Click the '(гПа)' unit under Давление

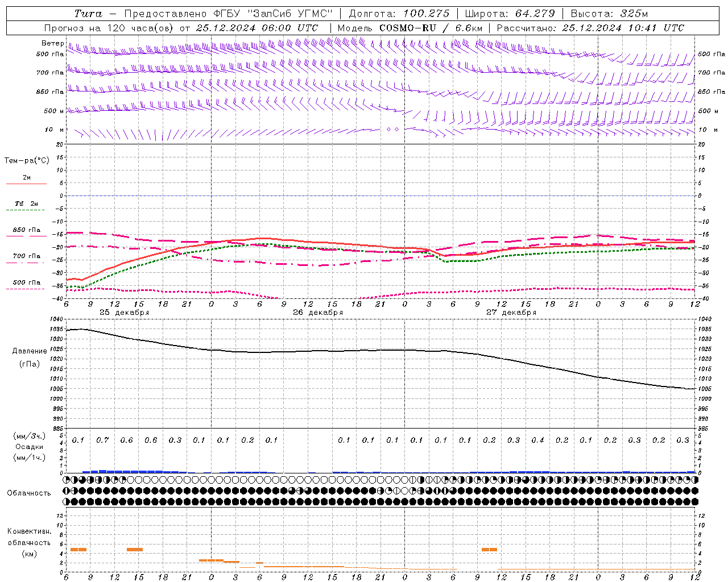pyautogui.click(x=30, y=364)
